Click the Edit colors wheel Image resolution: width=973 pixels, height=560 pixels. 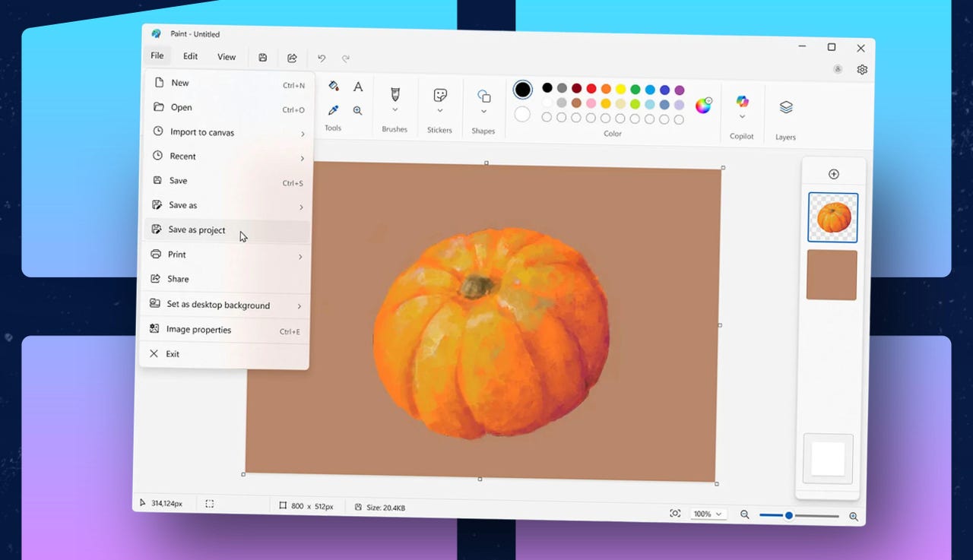(703, 106)
